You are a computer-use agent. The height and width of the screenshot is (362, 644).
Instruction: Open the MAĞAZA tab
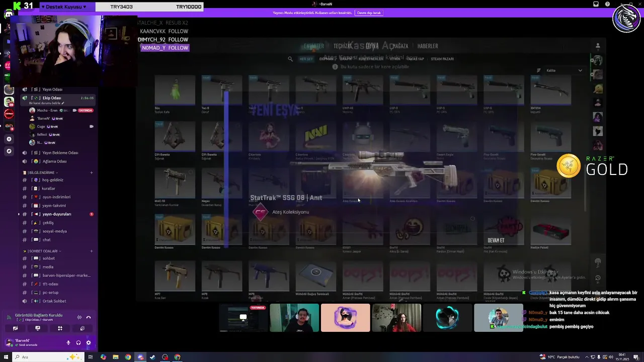click(x=400, y=46)
